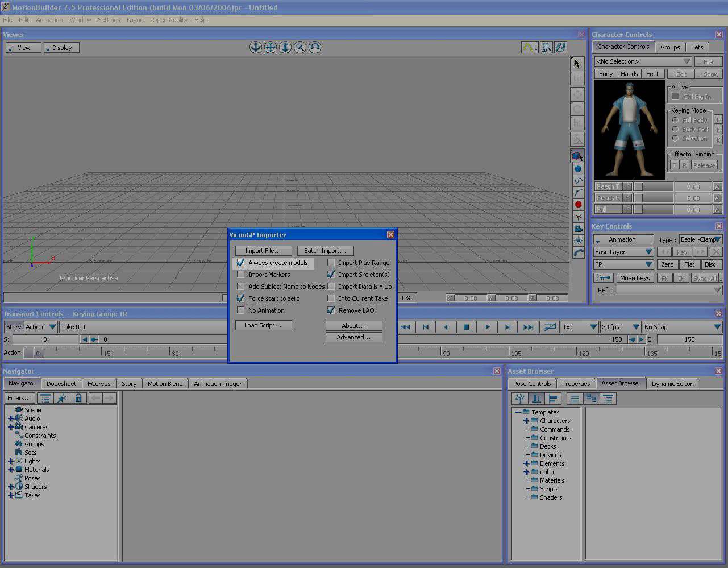The image size is (728, 568).
Task: Click the Dolly up-down arrow icon in Viewer
Action: tap(285, 47)
